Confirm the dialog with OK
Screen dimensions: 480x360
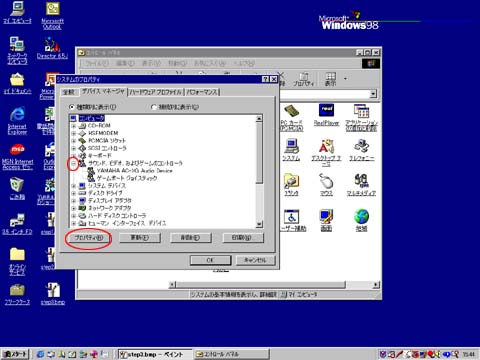pos(210,260)
